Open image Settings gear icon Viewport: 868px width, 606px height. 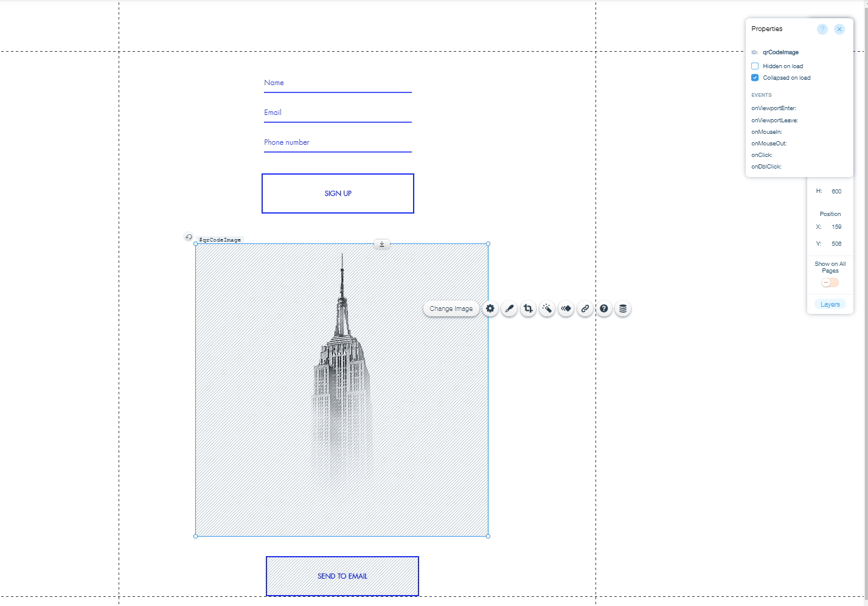coord(490,308)
